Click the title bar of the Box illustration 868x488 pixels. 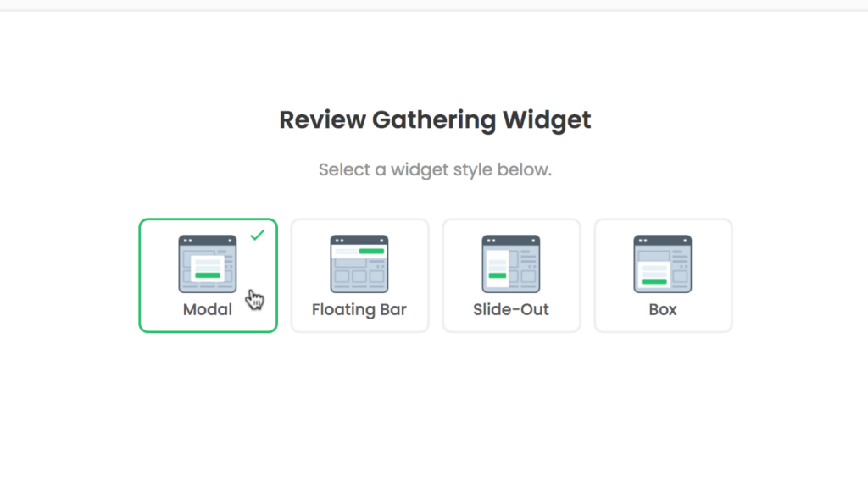click(663, 240)
